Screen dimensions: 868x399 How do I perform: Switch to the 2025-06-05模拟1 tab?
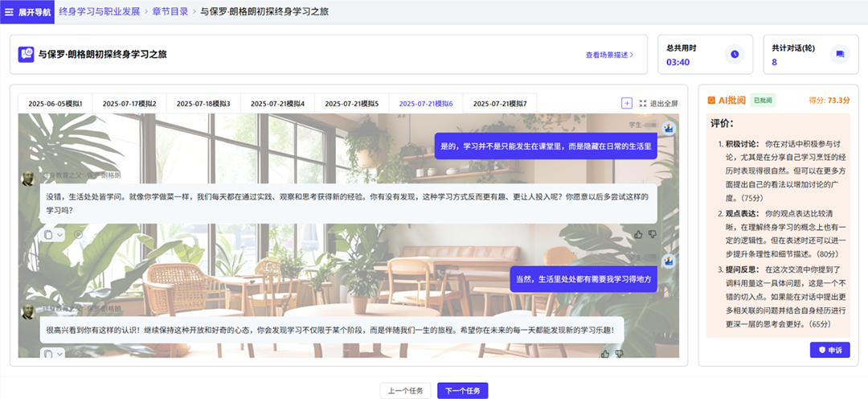(55, 104)
